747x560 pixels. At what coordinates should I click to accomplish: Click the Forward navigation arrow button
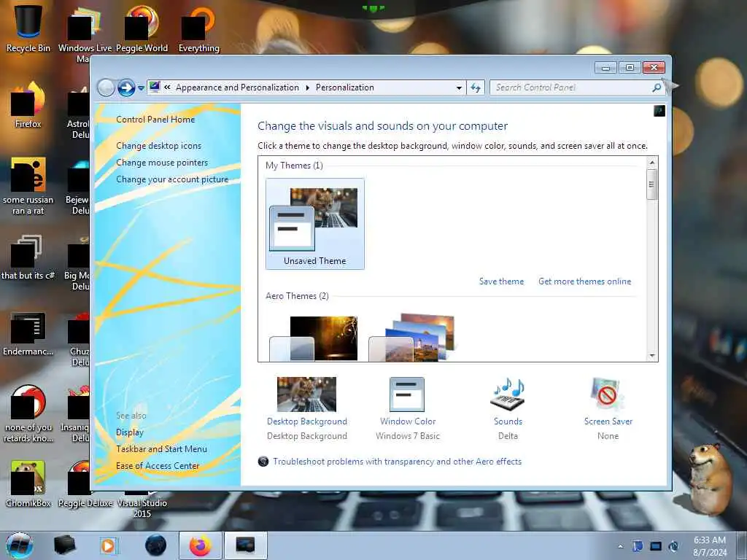126,87
